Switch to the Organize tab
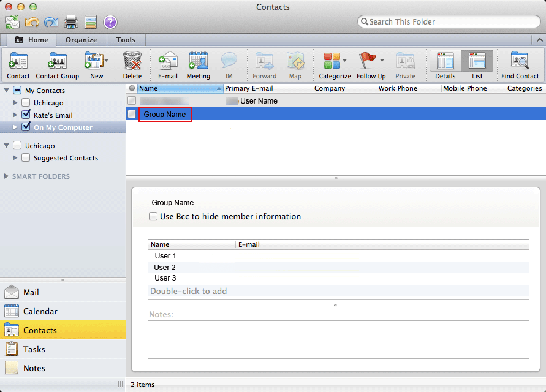This screenshot has height=392, width=546. (x=81, y=39)
